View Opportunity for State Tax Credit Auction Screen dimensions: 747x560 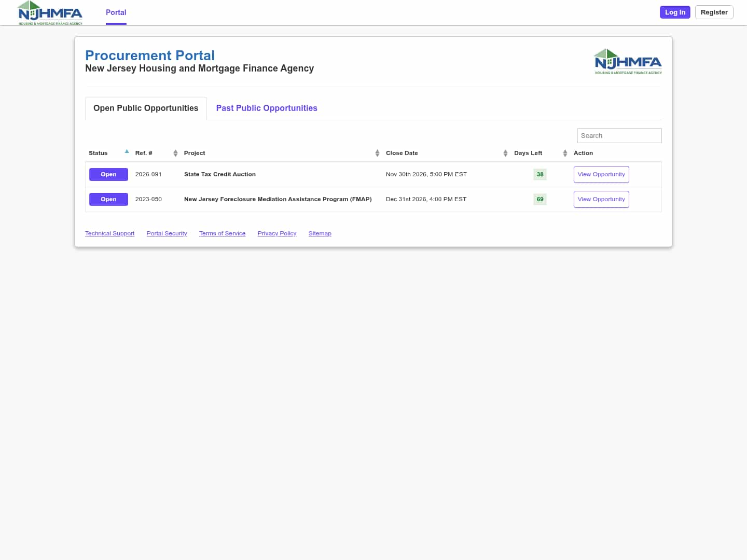coord(601,174)
